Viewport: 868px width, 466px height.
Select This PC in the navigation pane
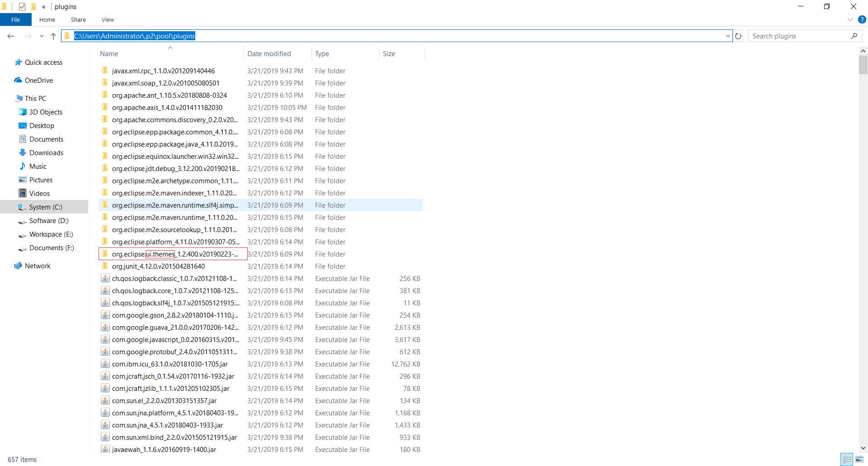pyautogui.click(x=35, y=99)
